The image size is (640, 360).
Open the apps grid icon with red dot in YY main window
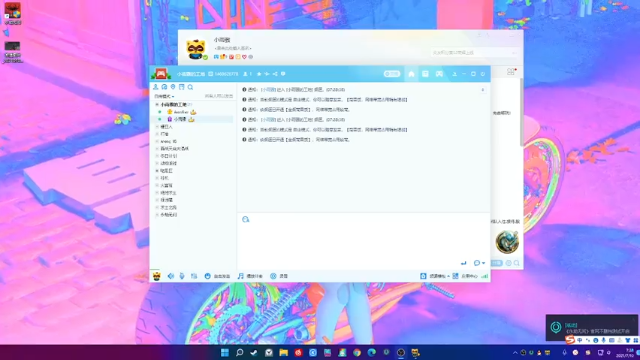pyautogui.click(x=511, y=72)
